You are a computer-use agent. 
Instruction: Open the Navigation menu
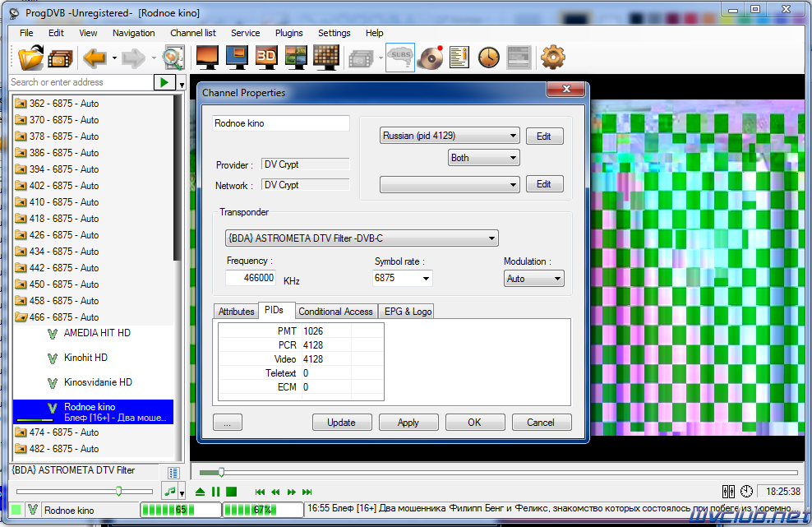[x=134, y=33]
